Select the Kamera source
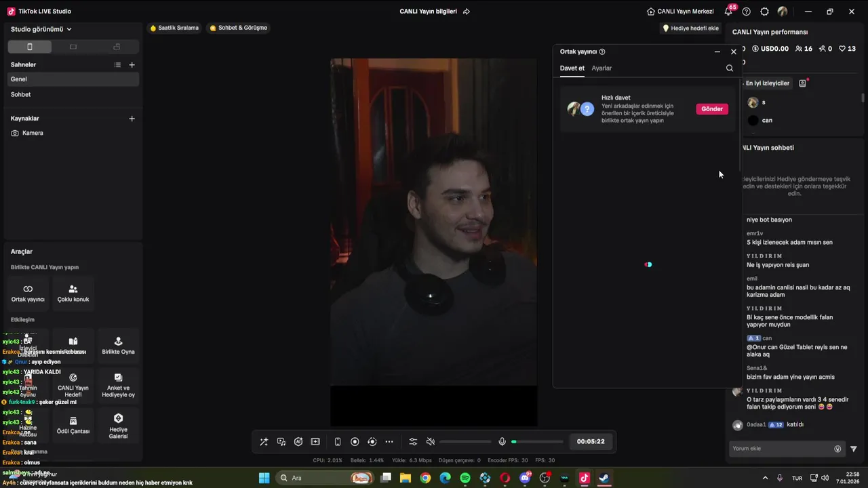 pos(73,133)
